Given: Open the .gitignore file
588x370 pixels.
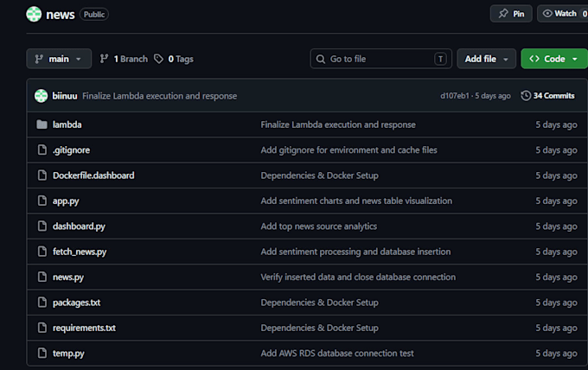Looking at the screenshot, I should [71, 150].
